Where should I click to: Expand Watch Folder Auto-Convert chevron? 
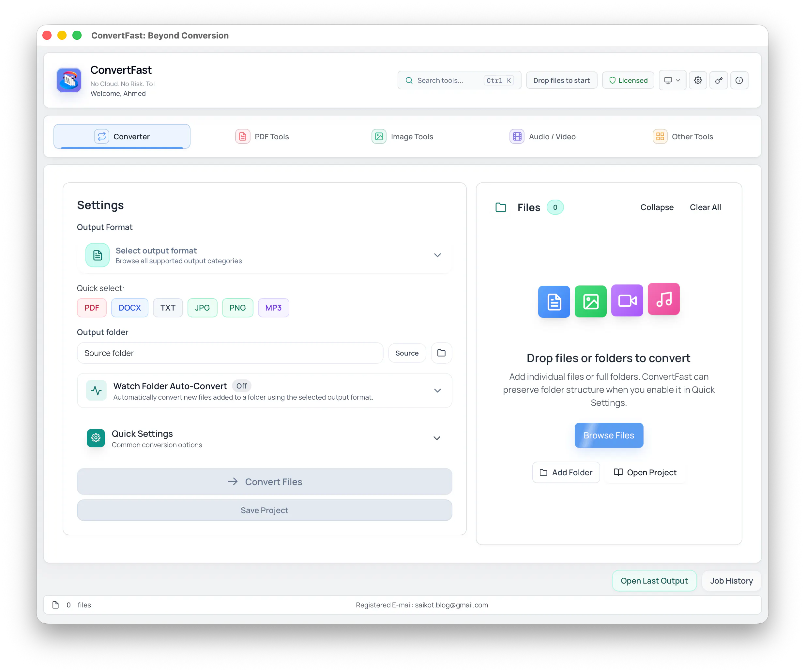tap(437, 390)
